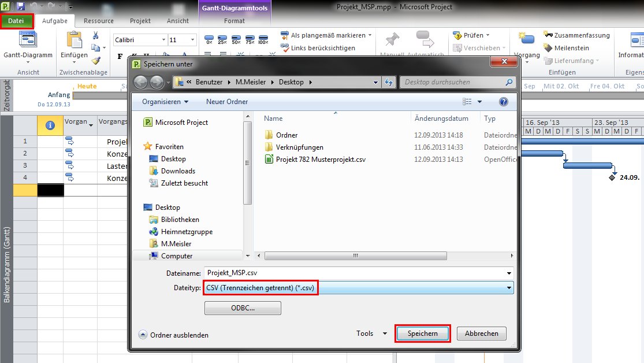The width and height of the screenshot is (644, 363).
Task: Click the ODBC... button
Action: (243, 309)
